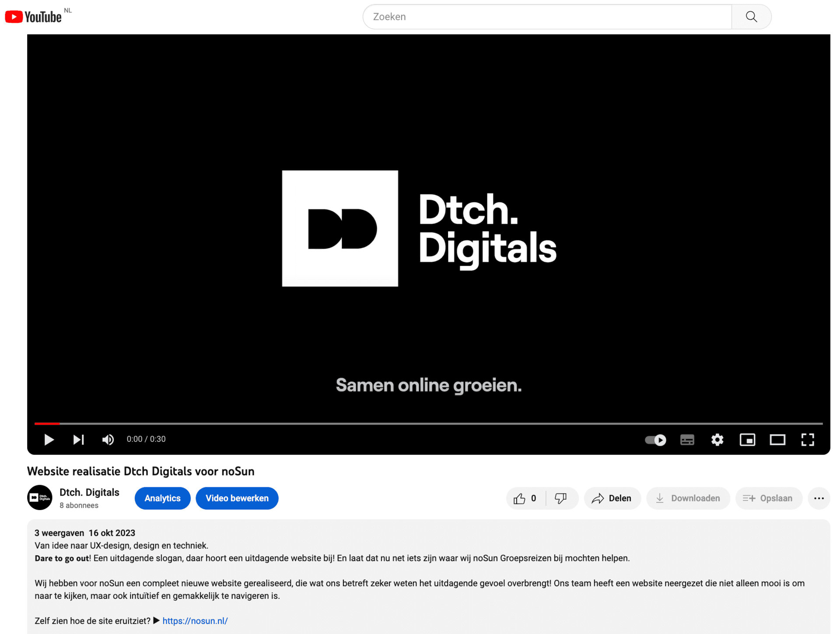Click "Van idee naar UX-design" description line
This screenshot has height=634, width=840.
(x=122, y=546)
